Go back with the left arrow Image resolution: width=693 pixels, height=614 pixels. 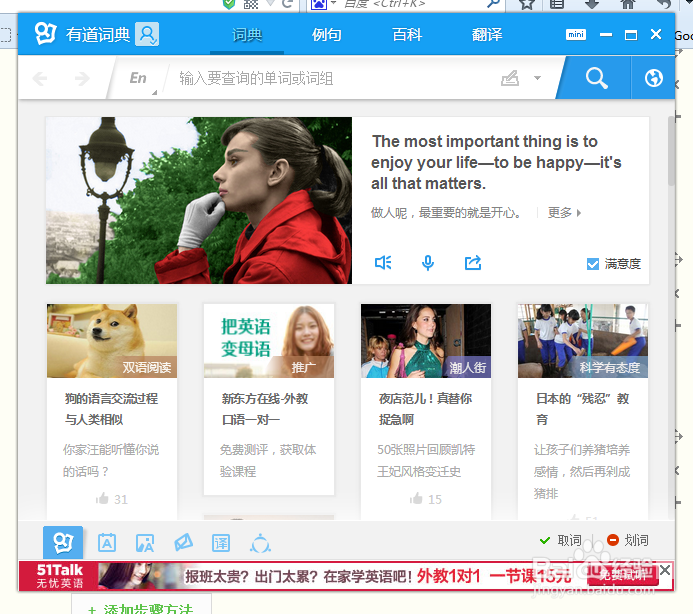tap(40, 79)
